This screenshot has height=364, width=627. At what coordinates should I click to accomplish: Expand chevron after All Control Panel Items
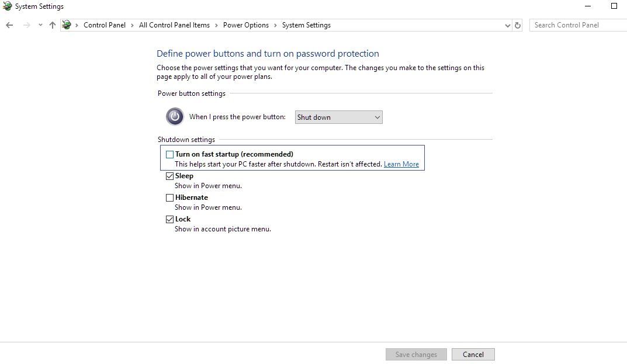coord(216,25)
